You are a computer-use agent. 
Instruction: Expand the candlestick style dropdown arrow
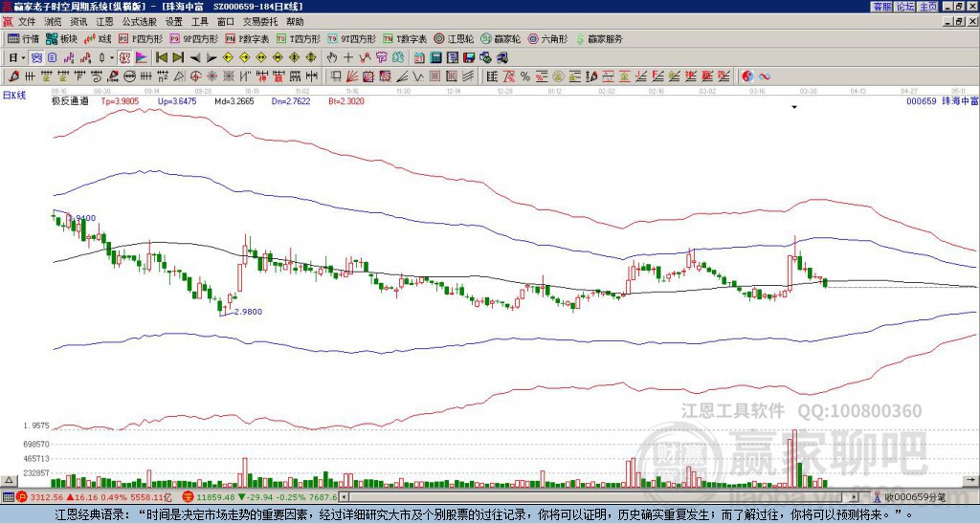pos(112,58)
